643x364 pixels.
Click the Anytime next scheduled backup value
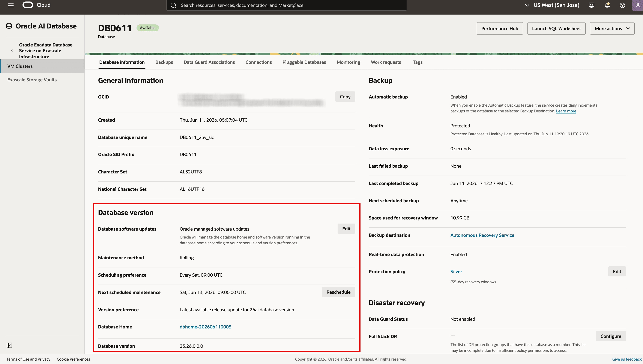click(459, 200)
